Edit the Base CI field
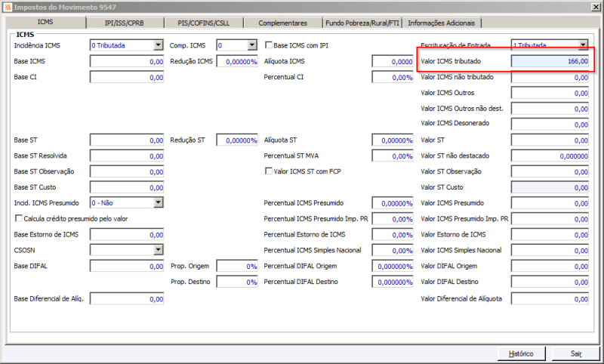Viewport: 604px width, 364px height. [127, 77]
